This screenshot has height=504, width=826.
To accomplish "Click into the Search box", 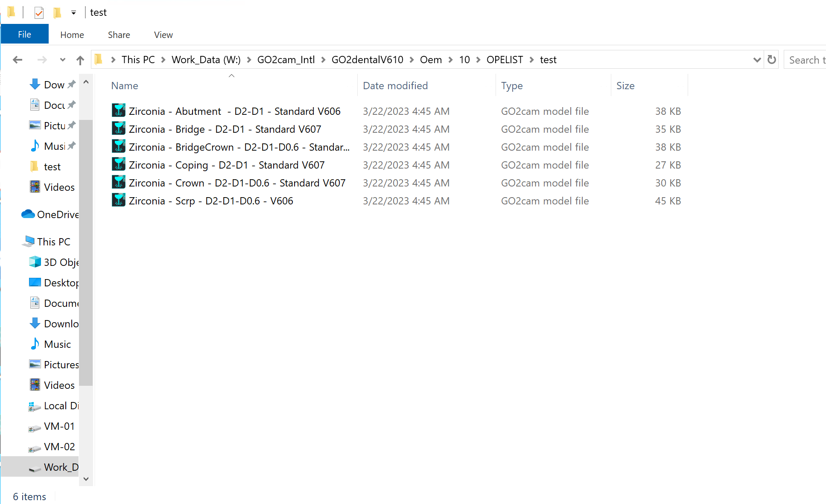I will click(805, 60).
